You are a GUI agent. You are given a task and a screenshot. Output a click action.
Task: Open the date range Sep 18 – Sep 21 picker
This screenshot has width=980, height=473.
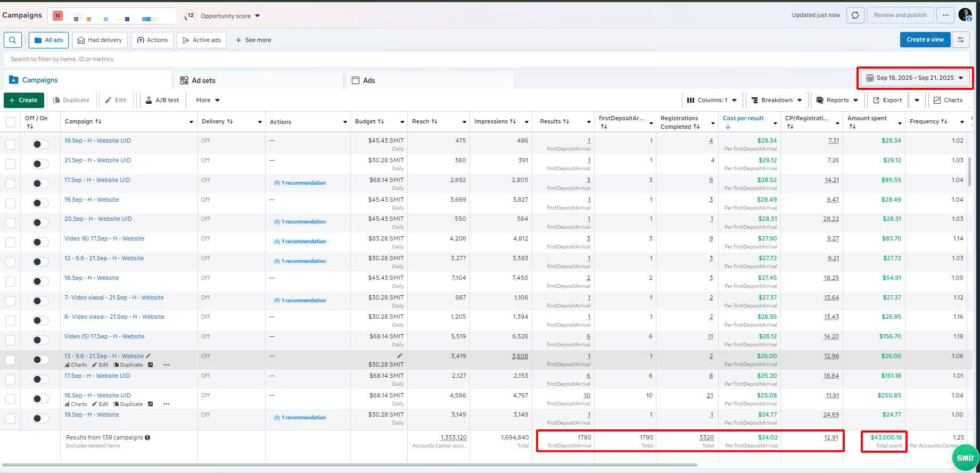click(915, 78)
